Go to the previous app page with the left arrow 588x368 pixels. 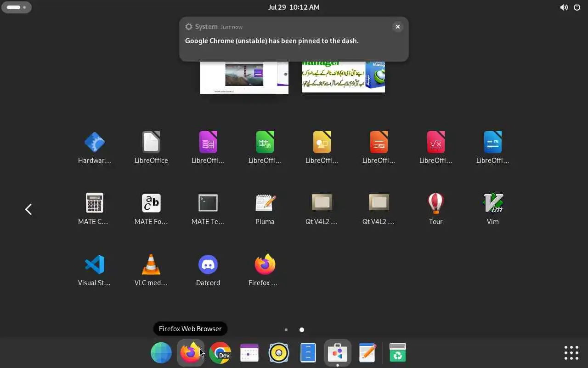28,209
